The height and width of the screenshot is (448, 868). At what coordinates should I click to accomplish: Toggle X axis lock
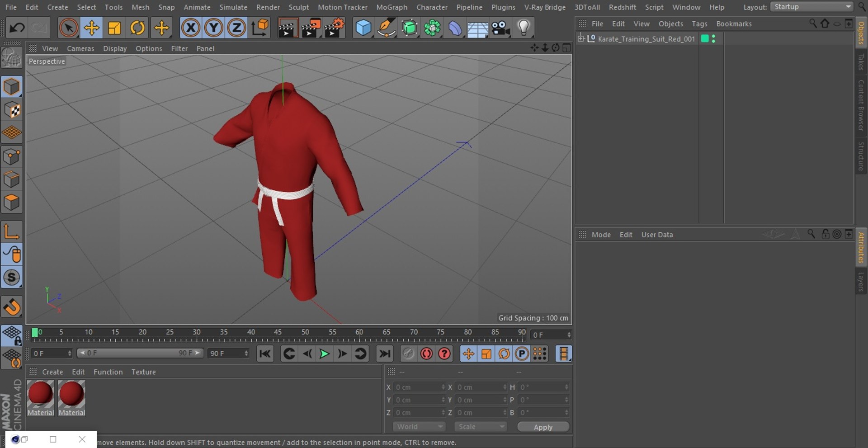[191, 28]
